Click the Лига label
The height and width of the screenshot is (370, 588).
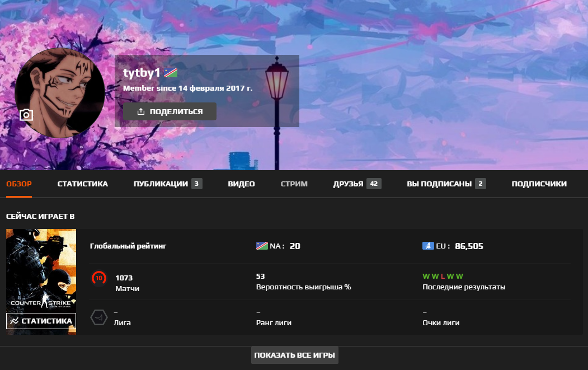[x=122, y=323]
